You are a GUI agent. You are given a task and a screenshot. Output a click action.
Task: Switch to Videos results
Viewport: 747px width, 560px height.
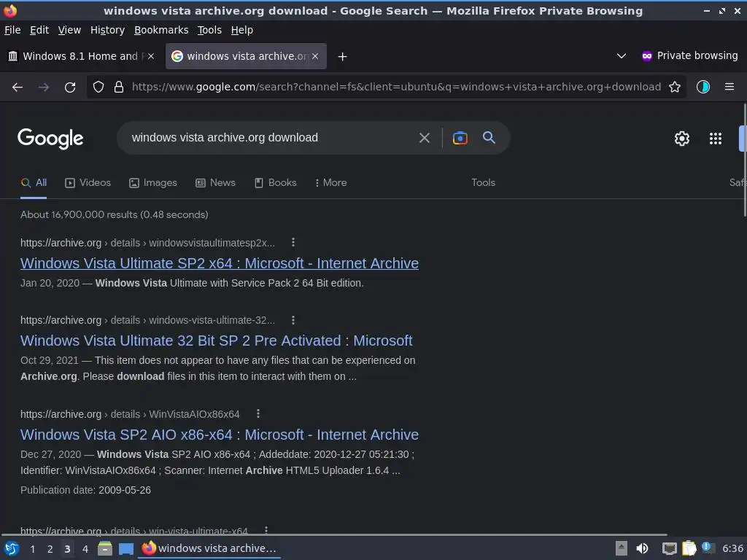click(x=88, y=183)
